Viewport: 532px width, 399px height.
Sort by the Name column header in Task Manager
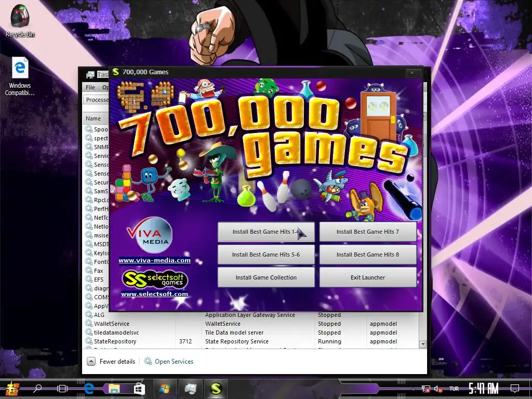[93, 118]
